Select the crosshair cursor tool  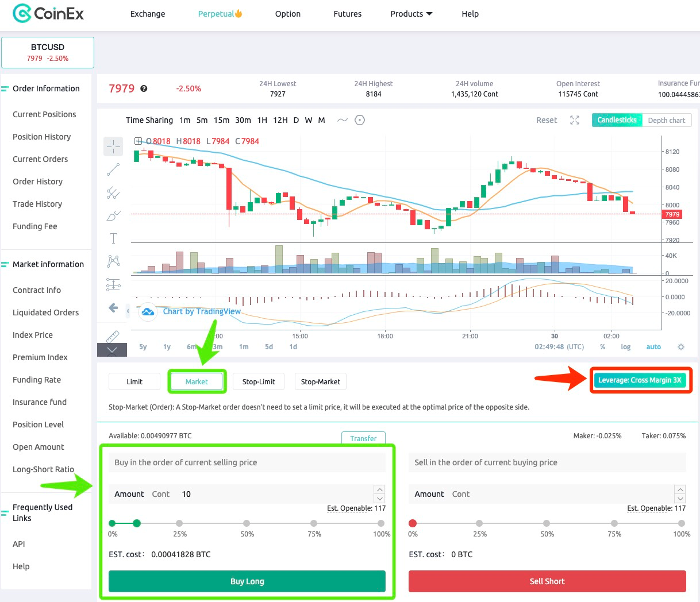click(113, 146)
